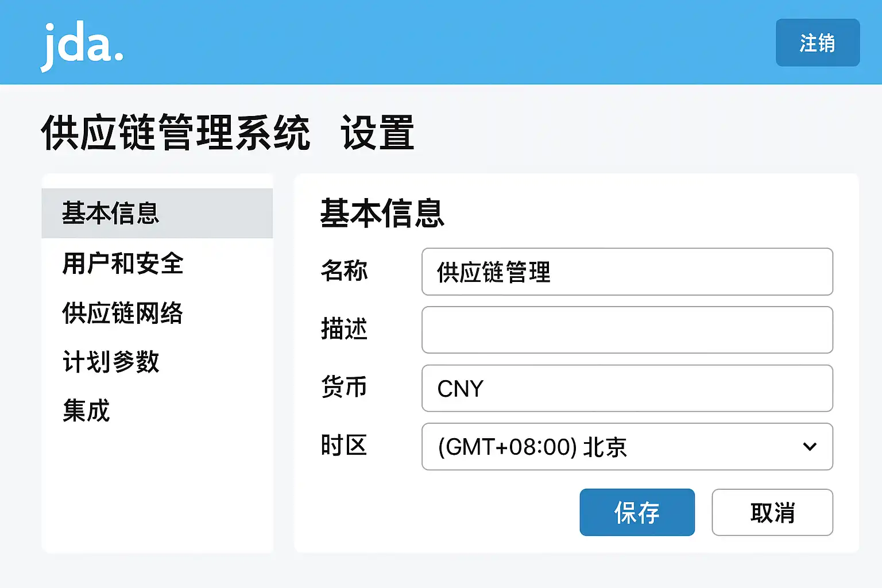The height and width of the screenshot is (588, 882).
Task: Click the 名称 field label
Action: pyautogui.click(x=344, y=271)
